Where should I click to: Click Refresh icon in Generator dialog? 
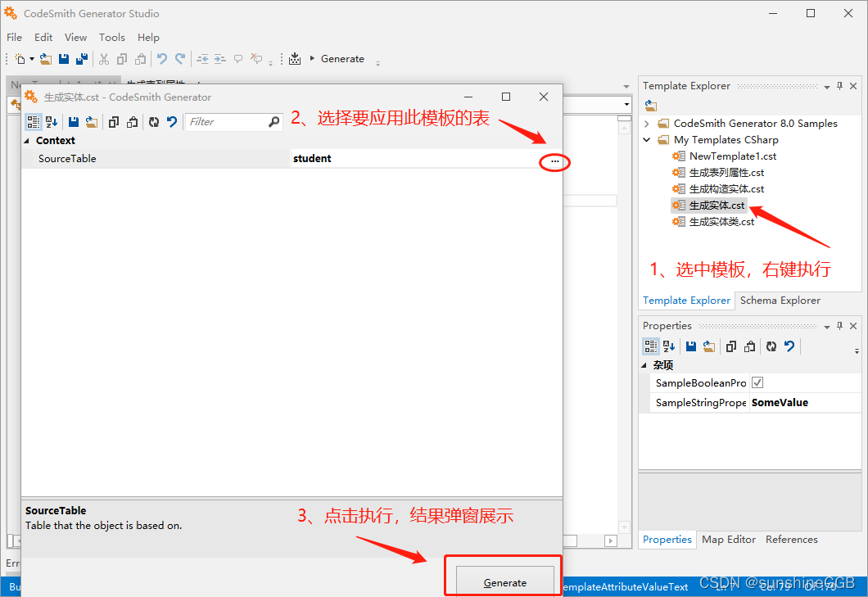[x=154, y=122]
